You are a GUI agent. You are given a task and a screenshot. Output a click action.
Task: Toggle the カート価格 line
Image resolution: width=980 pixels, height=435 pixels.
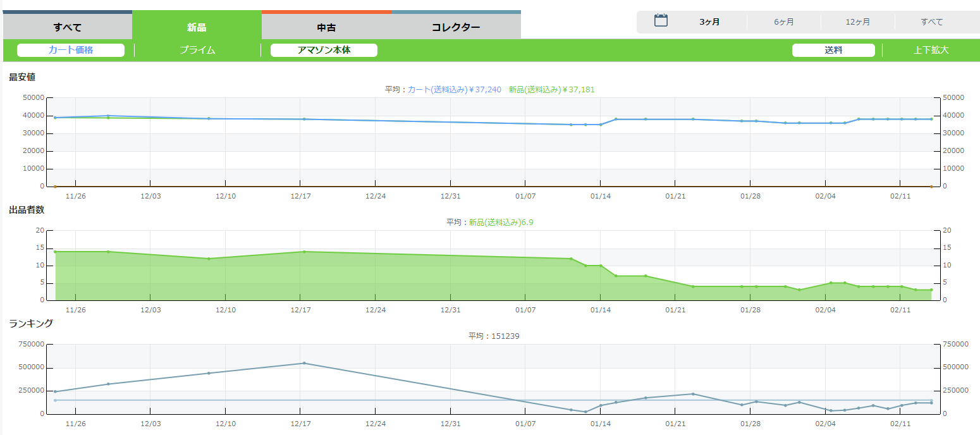[71, 51]
